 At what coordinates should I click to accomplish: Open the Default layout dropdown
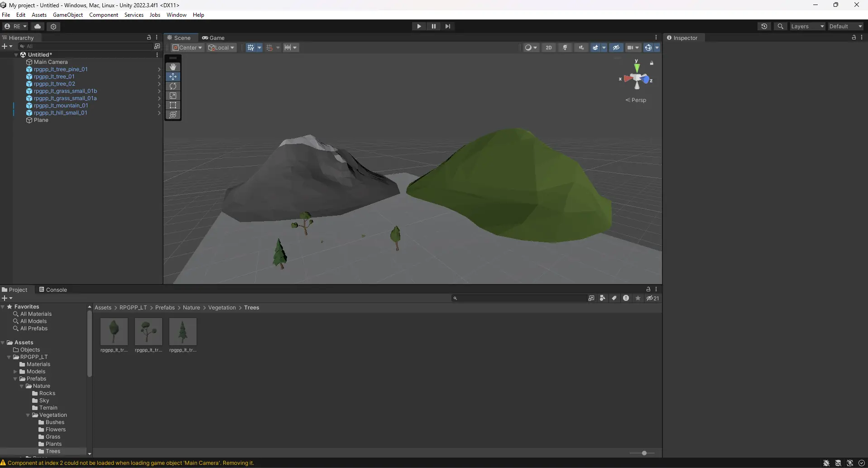[x=845, y=26]
